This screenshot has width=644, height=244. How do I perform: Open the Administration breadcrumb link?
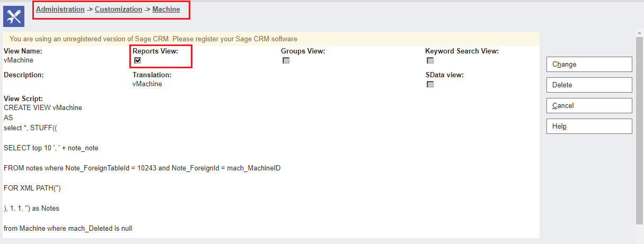click(x=60, y=10)
